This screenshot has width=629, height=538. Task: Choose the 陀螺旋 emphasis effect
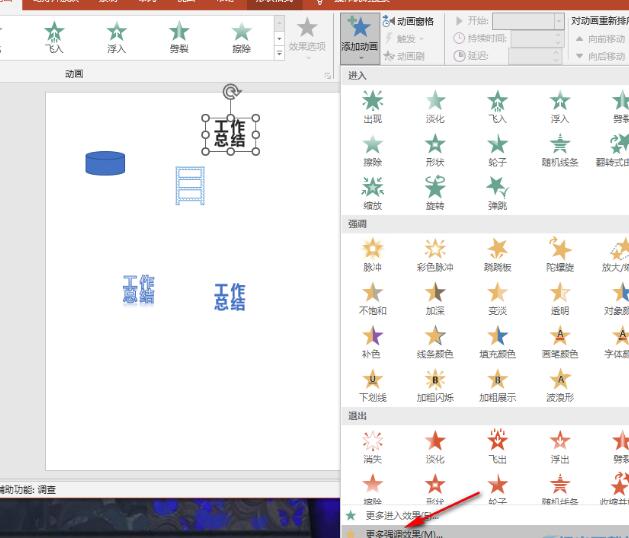click(x=560, y=255)
